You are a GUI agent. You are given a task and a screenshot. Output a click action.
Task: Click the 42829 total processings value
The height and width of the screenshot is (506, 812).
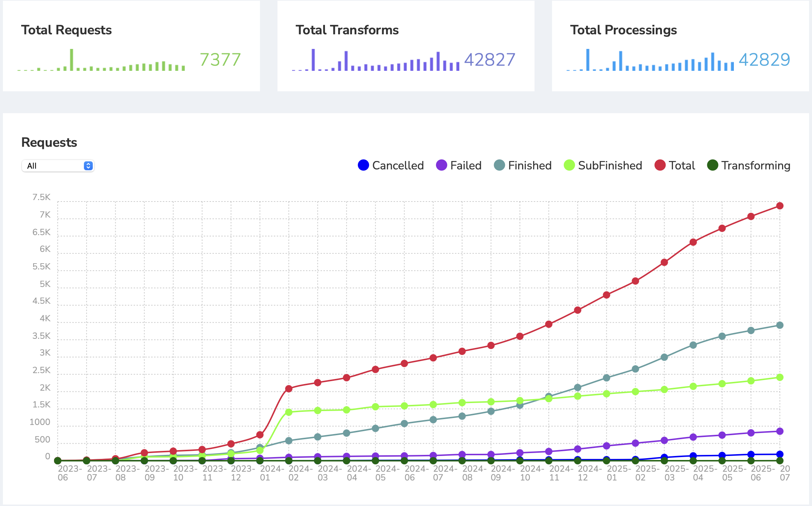coord(765,60)
